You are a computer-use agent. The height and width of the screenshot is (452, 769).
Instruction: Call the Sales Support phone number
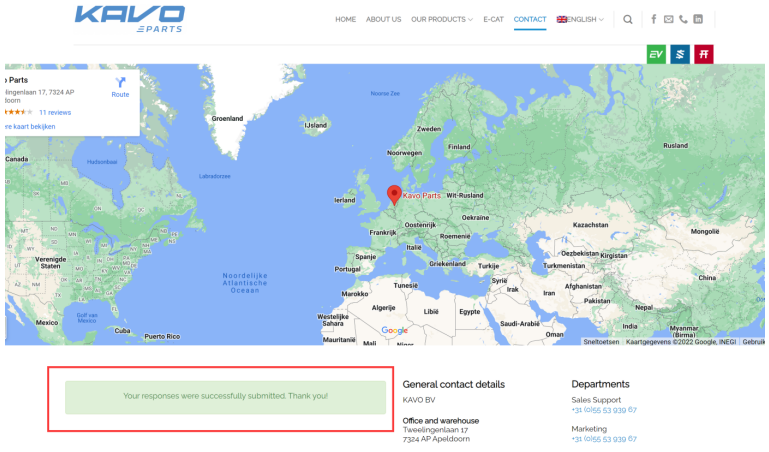(604, 410)
